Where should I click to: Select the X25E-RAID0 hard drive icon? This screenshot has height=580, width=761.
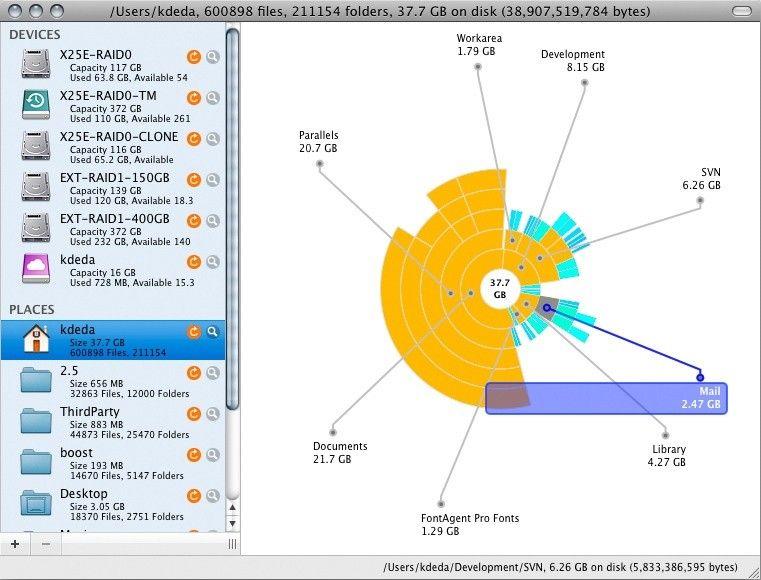pos(36,64)
